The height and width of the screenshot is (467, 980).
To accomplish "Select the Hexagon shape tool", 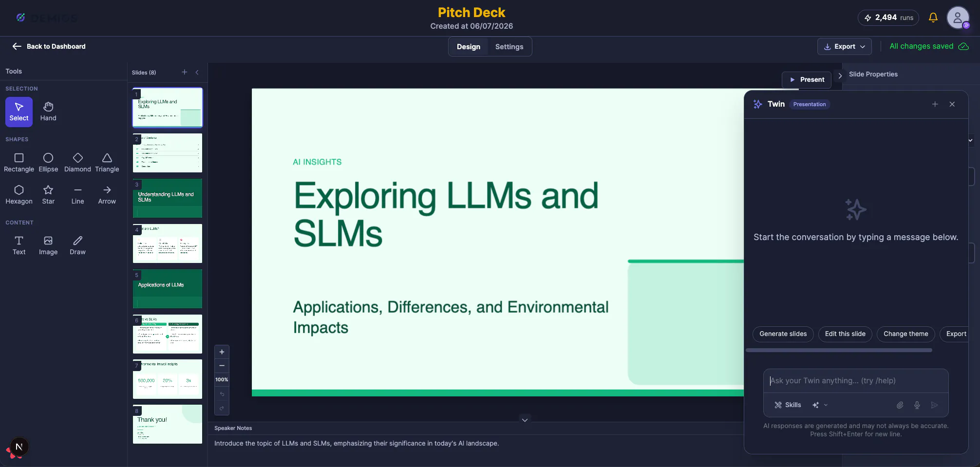I will point(19,195).
